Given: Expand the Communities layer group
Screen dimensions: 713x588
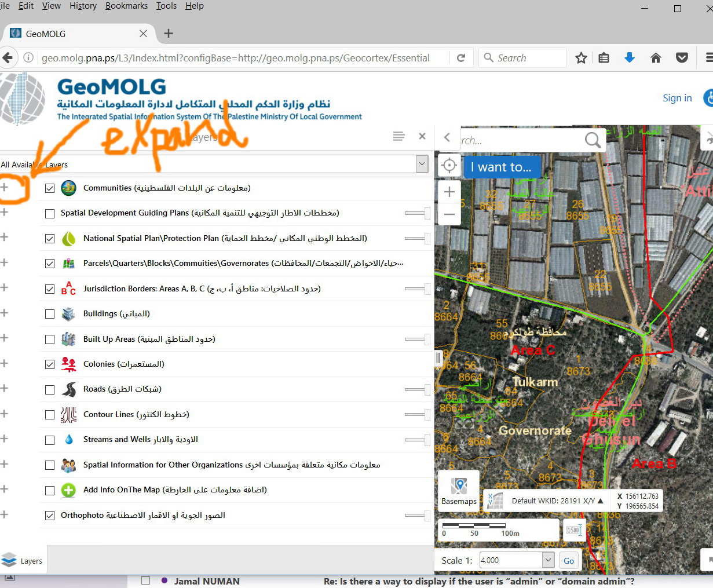Looking at the screenshot, I should pyautogui.click(x=4, y=187).
